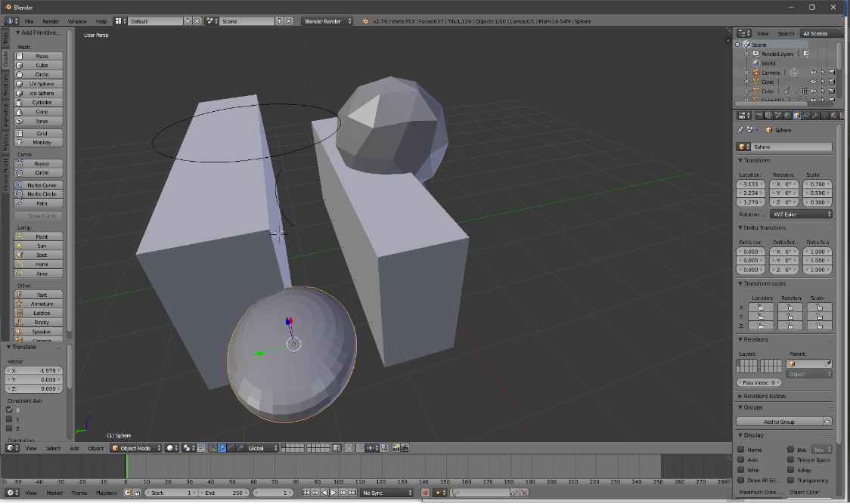Add a Monkey mesh primitive
Image resolution: width=850 pixels, height=504 pixels.
click(38, 143)
